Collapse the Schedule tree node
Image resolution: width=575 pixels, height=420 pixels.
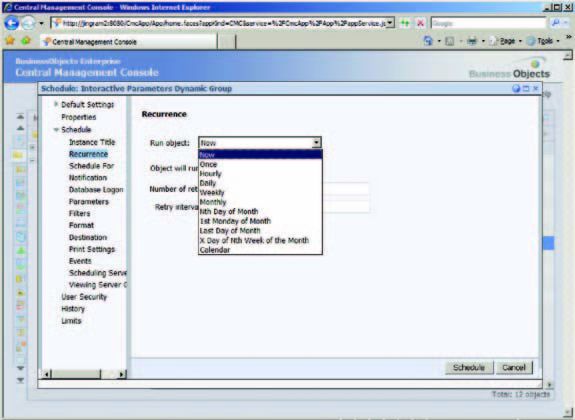(x=56, y=129)
